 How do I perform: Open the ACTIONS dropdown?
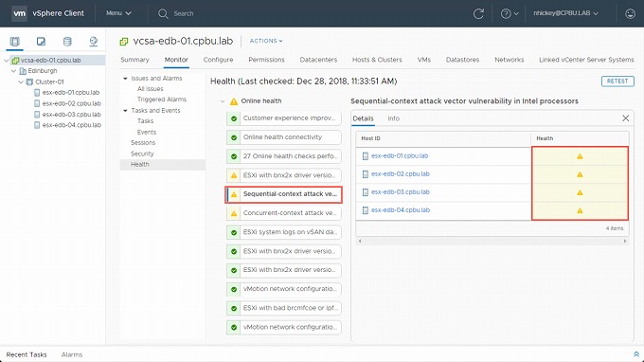pyautogui.click(x=266, y=41)
